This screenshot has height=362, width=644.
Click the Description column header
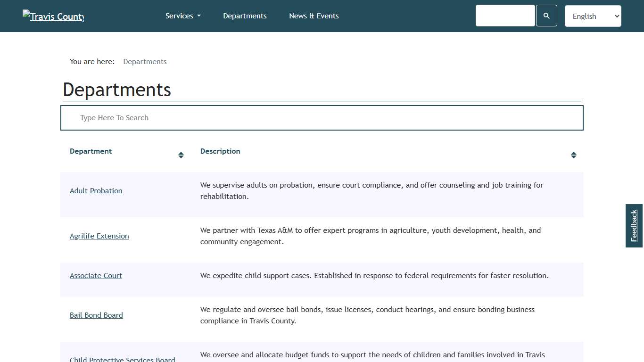click(220, 151)
